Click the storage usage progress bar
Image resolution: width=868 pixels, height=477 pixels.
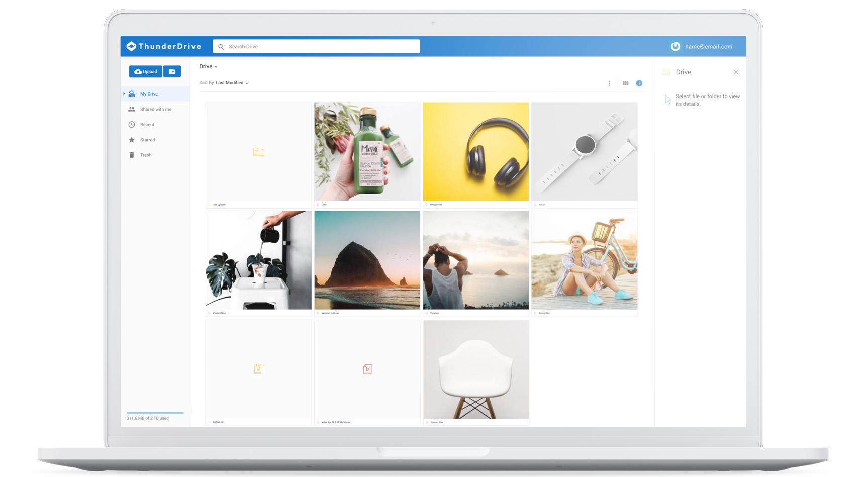click(155, 413)
